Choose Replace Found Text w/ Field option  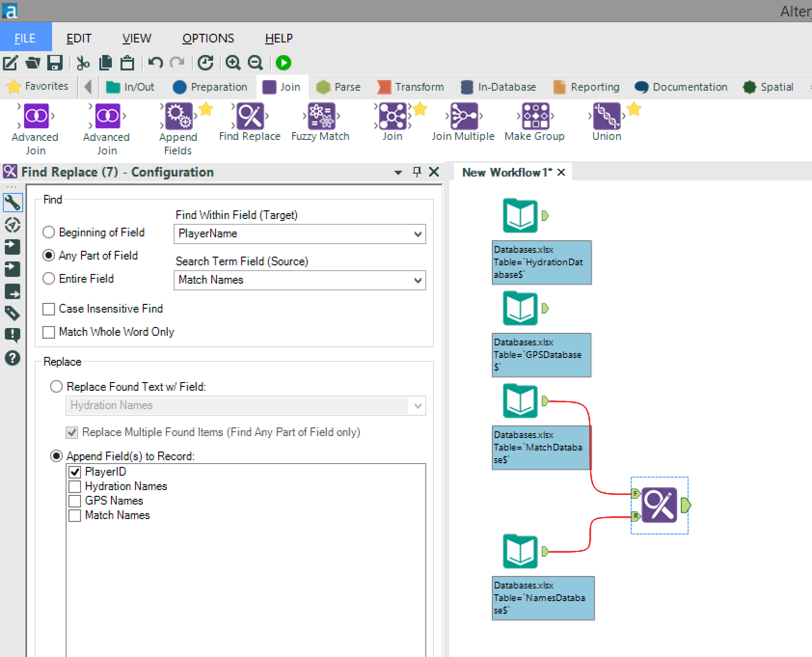click(56, 387)
